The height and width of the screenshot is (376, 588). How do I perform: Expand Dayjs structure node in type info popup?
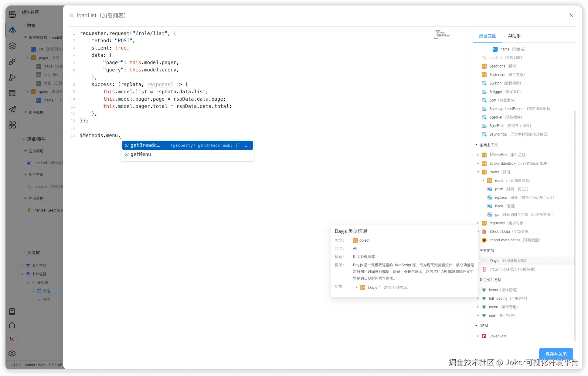tap(356, 288)
